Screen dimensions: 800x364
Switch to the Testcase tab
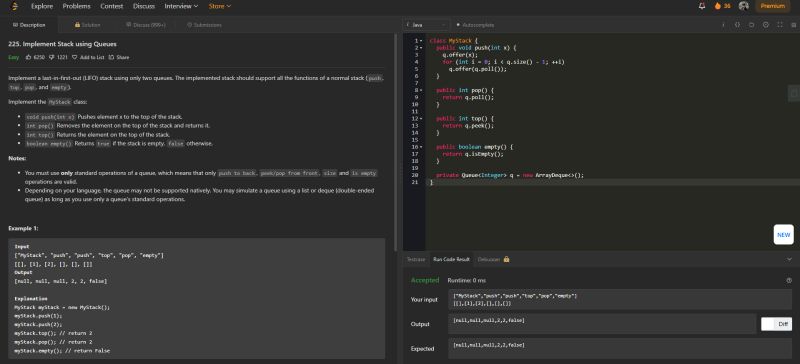click(x=415, y=259)
